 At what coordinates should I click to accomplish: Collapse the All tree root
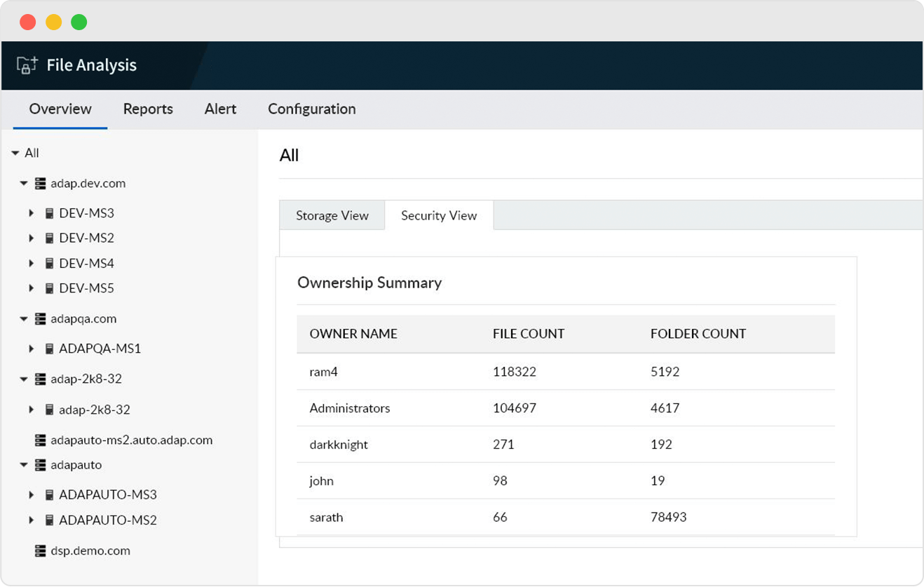pyautogui.click(x=15, y=153)
